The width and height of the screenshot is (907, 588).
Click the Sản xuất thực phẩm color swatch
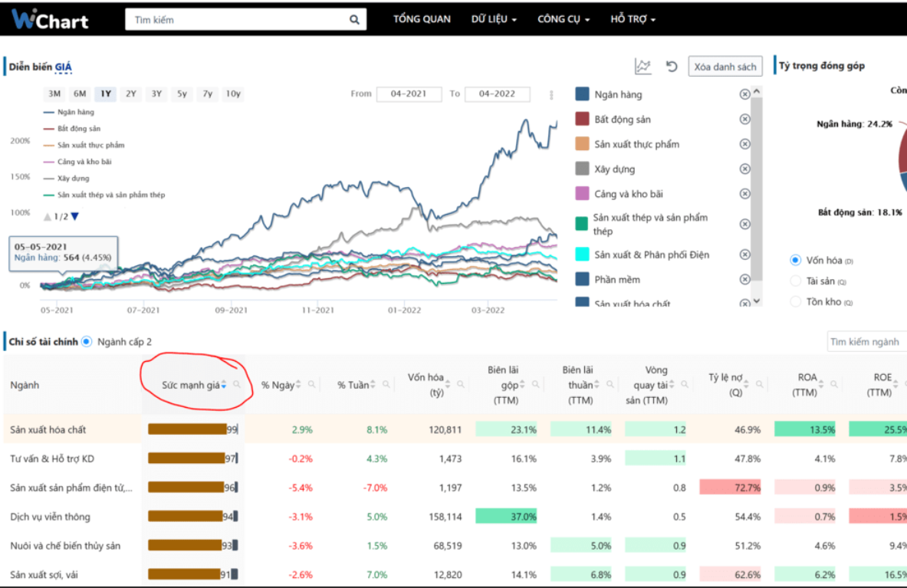(582, 144)
